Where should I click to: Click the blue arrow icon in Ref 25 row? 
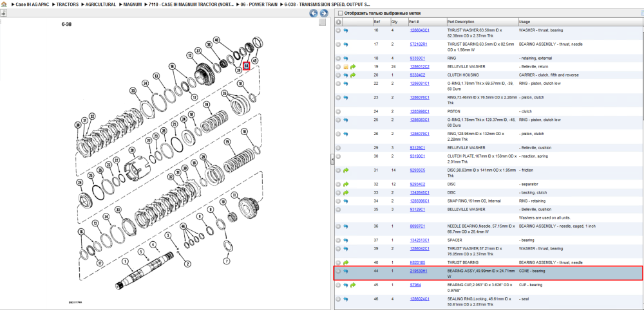tap(346, 120)
